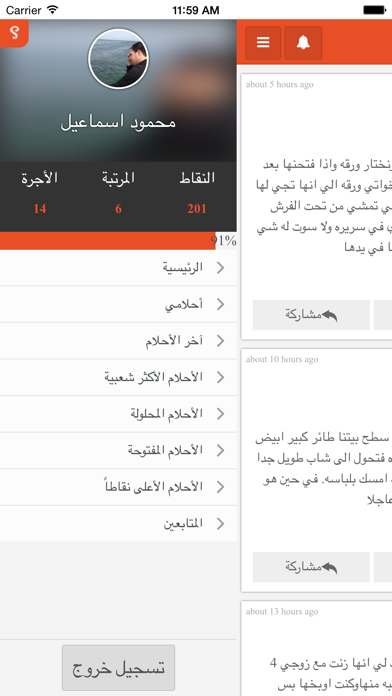Tap the المرتبة rank label
The width and height of the screenshot is (392, 696).
tap(118, 178)
